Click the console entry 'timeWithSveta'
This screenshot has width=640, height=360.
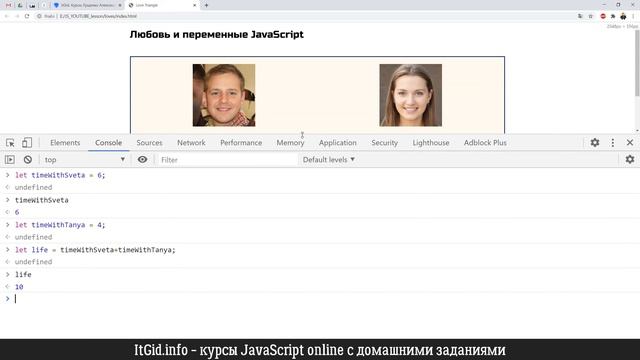tap(42, 200)
